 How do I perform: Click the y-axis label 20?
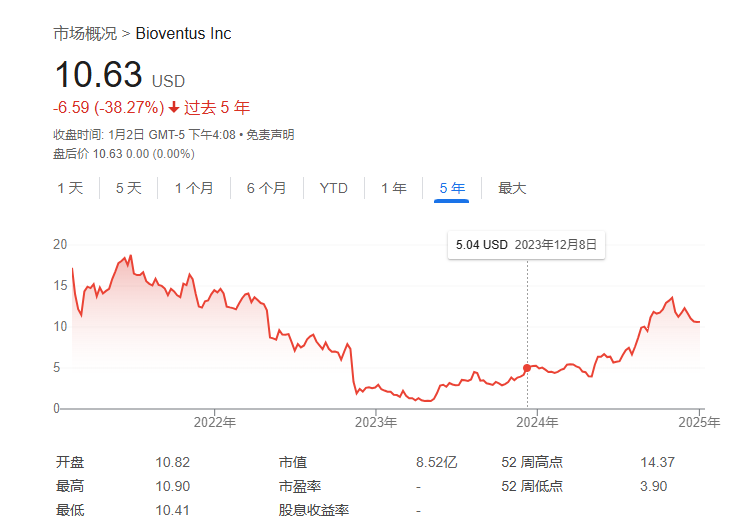point(60,244)
